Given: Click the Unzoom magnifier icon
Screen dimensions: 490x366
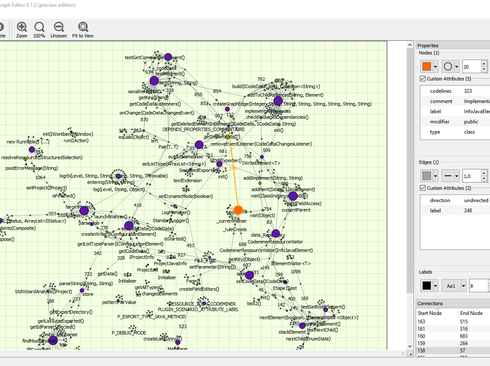Looking at the screenshot, I should click(59, 27).
